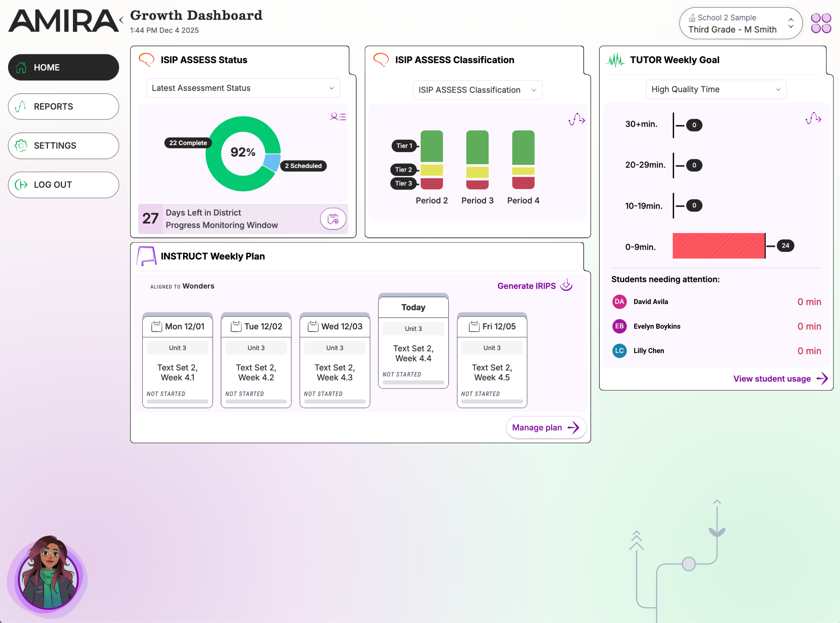Go to REPORTS in the sidebar

coord(63,107)
